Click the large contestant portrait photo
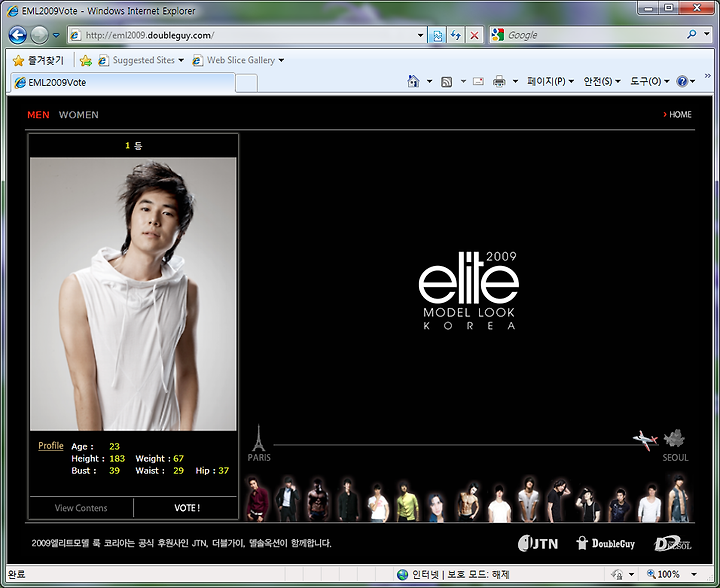 pos(133,294)
